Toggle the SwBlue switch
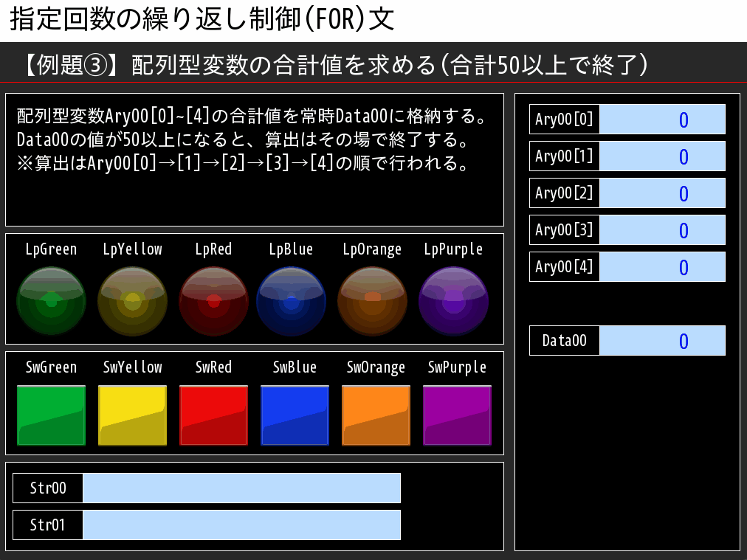Viewport: 747px width, 560px height. coord(295,415)
